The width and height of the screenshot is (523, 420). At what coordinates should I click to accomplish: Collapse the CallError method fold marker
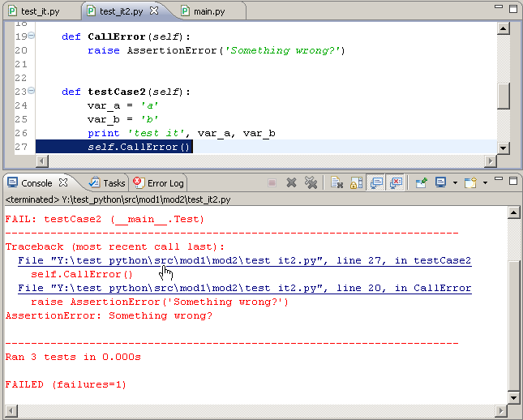31,36
